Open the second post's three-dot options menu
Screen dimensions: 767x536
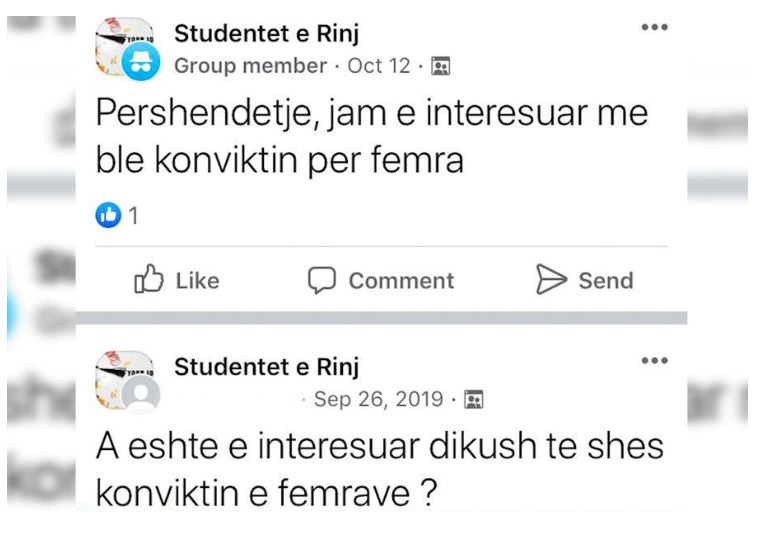tap(654, 360)
